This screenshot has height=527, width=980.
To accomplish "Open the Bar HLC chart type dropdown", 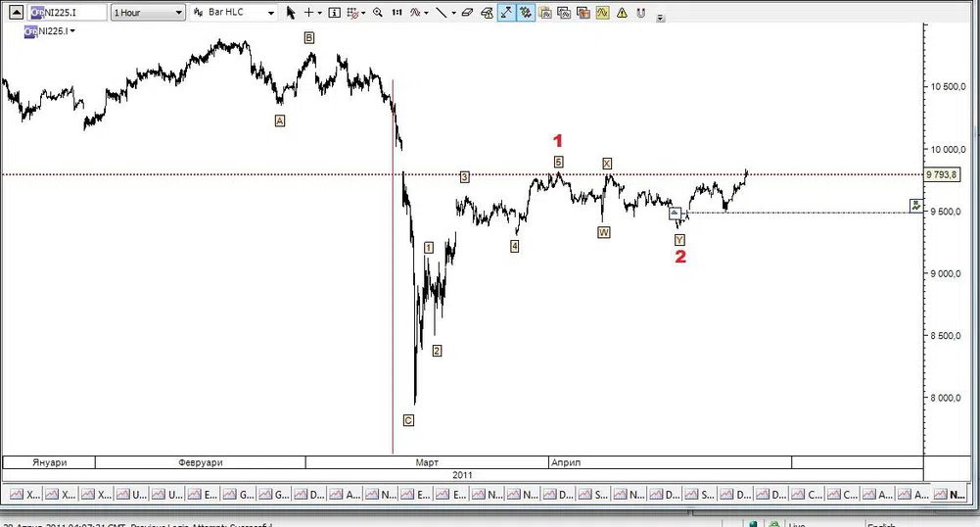I will [x=232, y=13].
